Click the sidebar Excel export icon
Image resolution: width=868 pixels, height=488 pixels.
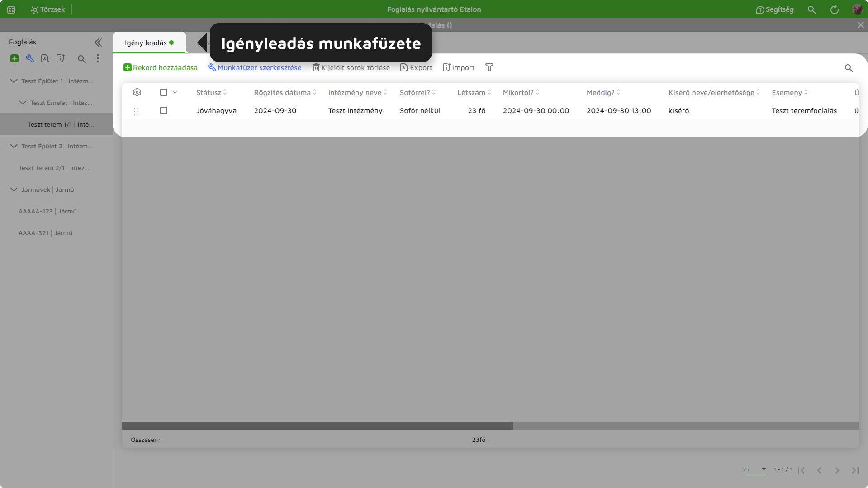[45, 58]
